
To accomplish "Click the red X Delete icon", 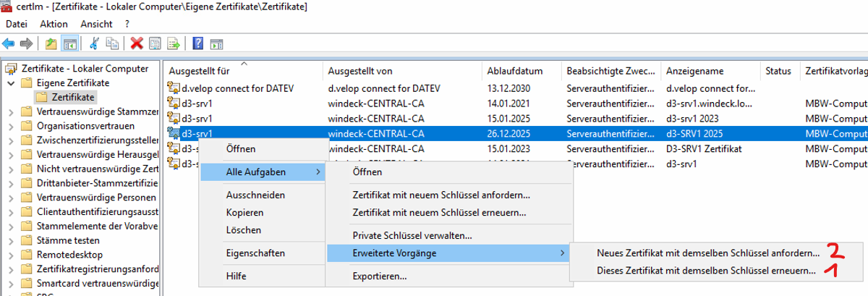I will pos(136,43).
